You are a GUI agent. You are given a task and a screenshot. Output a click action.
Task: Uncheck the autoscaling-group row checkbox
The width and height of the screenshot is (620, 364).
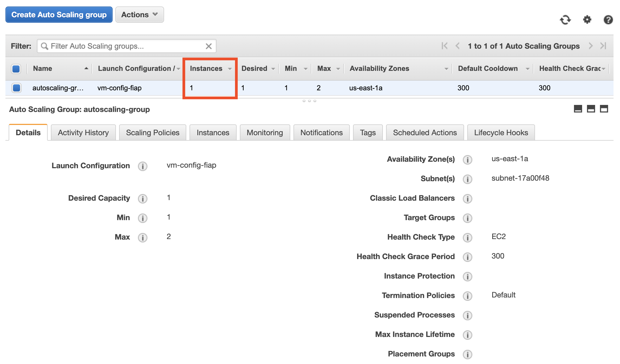[x=17, y=88]
